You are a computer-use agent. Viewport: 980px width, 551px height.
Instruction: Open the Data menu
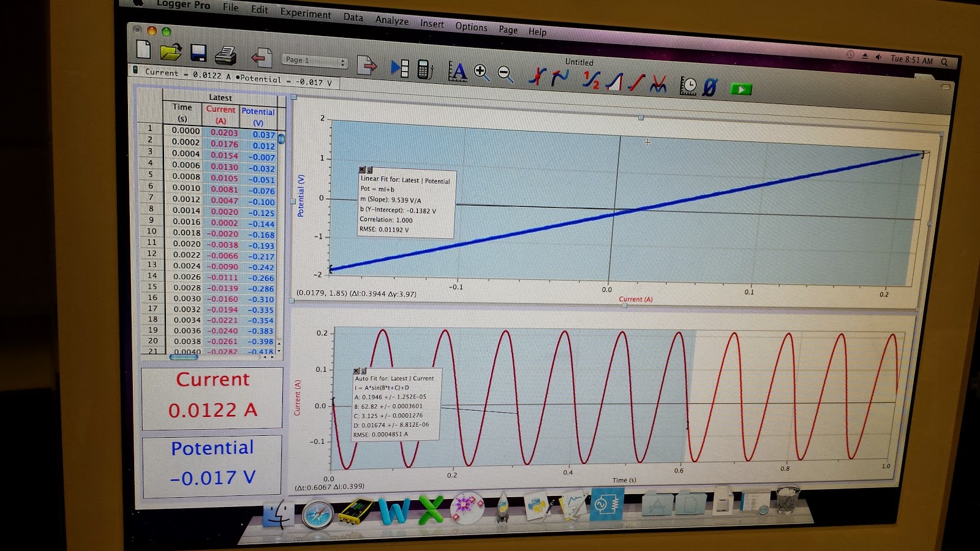[x=353, y=17]
